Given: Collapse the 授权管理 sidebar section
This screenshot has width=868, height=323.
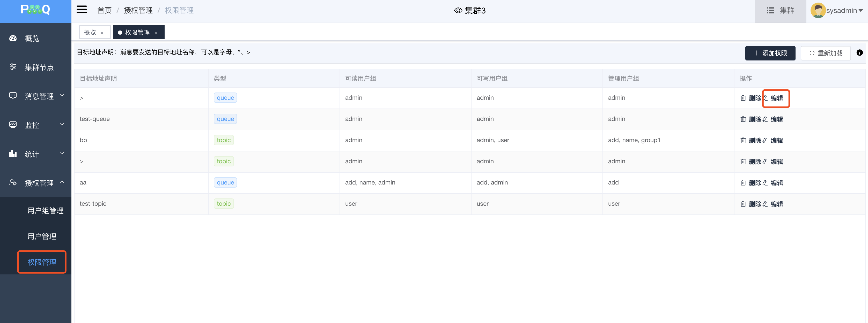Looking at the screenshot, I should tap(39, 183).
